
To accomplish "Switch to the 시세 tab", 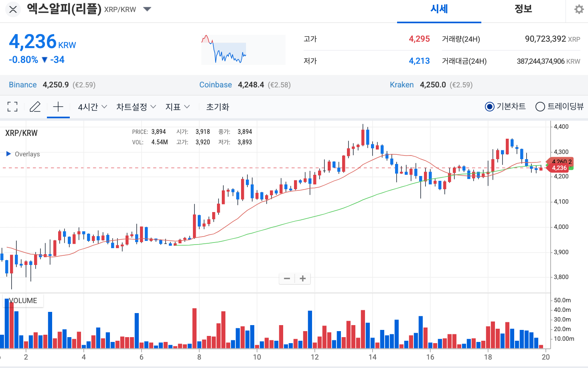I will coord(439,10).
